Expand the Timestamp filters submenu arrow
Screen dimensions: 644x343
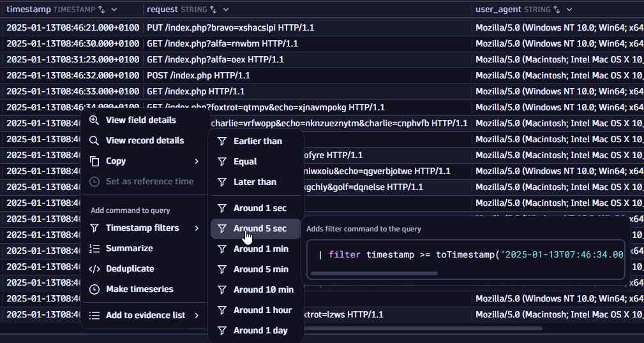[x=197, y=228]
